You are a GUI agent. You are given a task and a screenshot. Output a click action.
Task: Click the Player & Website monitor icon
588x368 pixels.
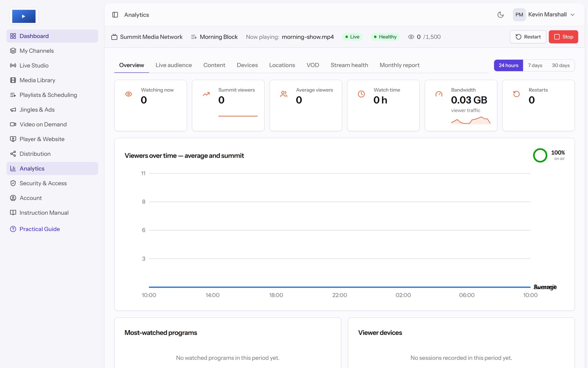coord(13,139)
